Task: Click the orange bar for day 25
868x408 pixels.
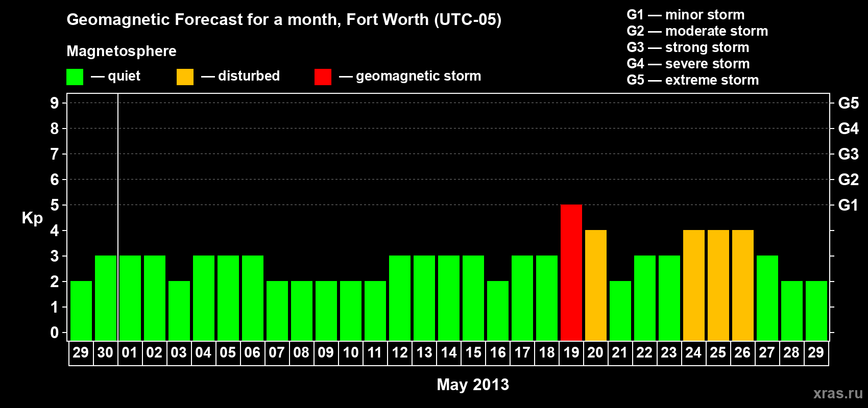Action: pyautogui.click(x=718, y=286)
